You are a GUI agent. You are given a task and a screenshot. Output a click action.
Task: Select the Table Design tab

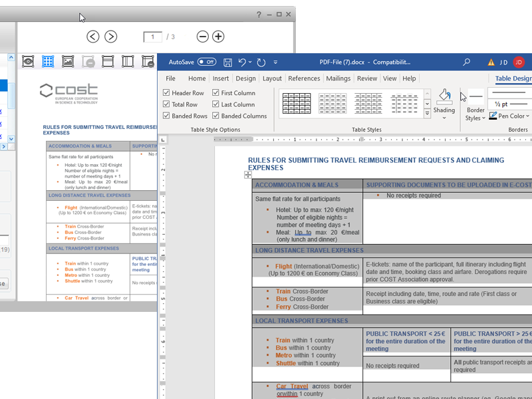point(513,78)
